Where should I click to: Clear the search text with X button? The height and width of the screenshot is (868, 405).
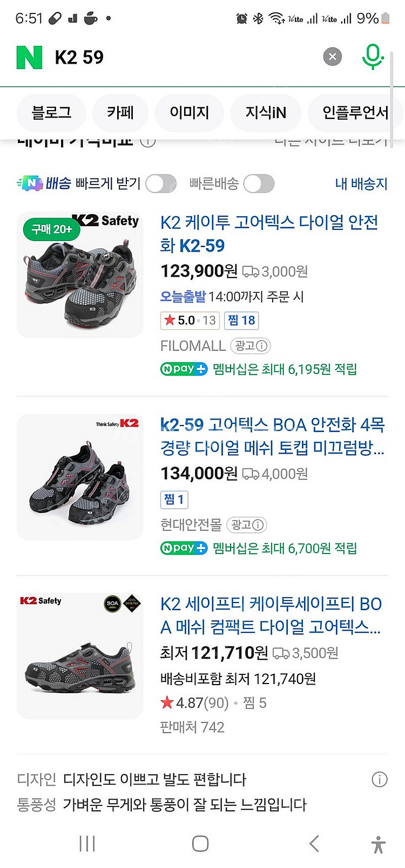333,57
